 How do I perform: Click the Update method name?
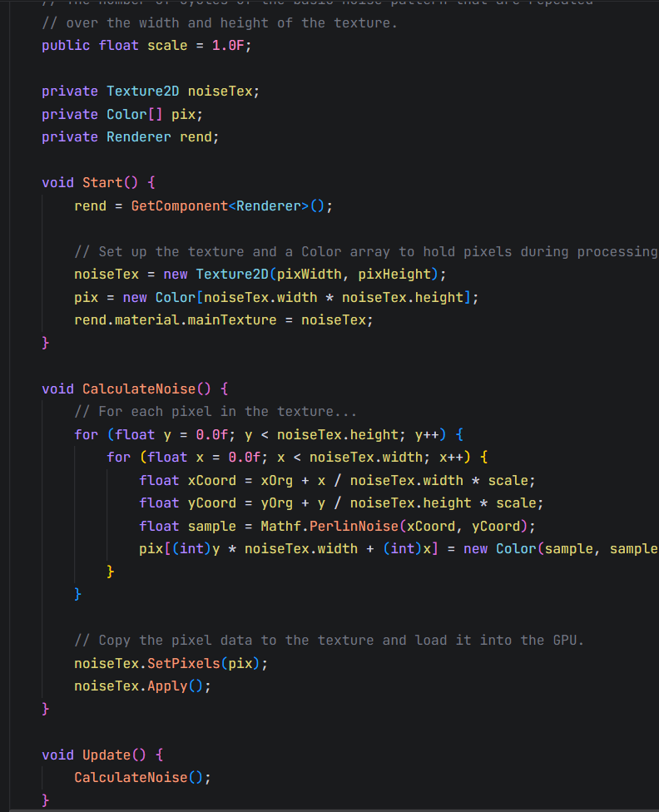coord(107,755)
